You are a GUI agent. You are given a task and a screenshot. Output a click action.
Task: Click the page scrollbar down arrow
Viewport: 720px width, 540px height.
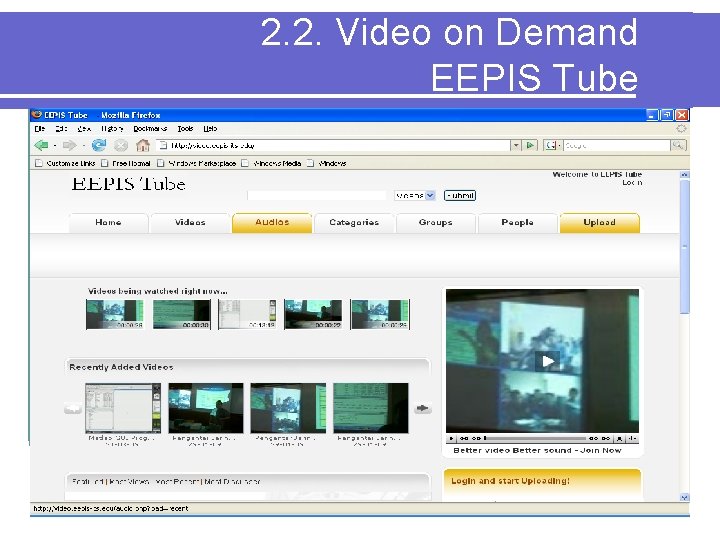point(684,497)
